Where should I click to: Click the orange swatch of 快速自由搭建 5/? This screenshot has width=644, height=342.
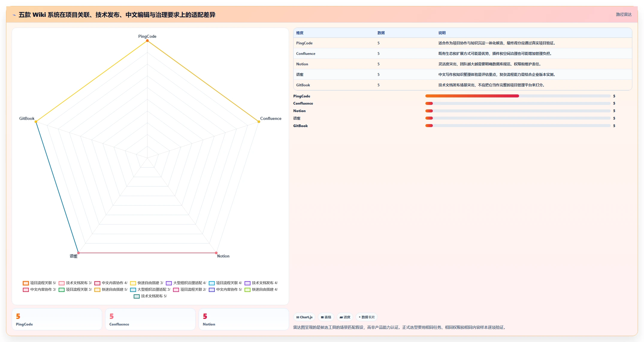pyautogui.click(x=97, y=290)
